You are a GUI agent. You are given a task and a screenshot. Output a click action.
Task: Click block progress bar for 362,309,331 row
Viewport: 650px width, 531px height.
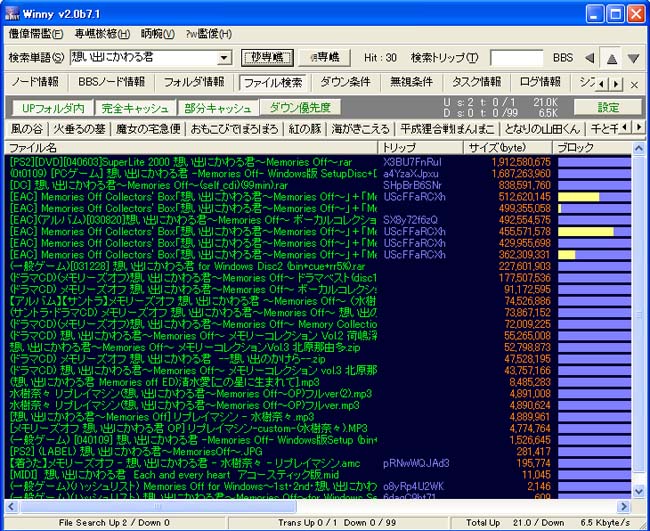click(594, 255)
